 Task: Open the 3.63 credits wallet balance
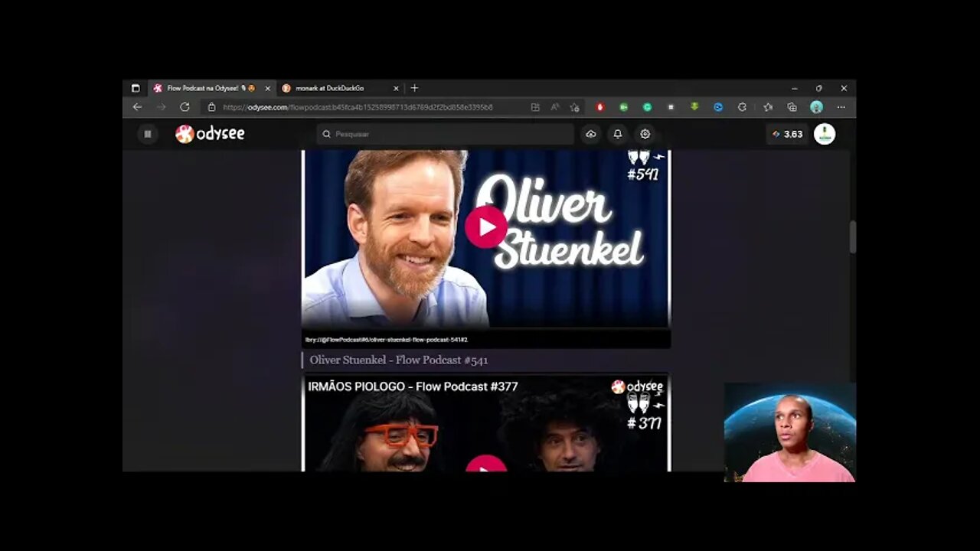(787, 134)
